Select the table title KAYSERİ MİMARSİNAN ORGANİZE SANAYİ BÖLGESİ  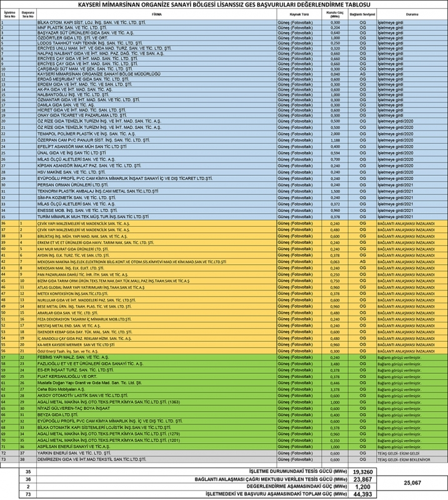coord(224,5)
